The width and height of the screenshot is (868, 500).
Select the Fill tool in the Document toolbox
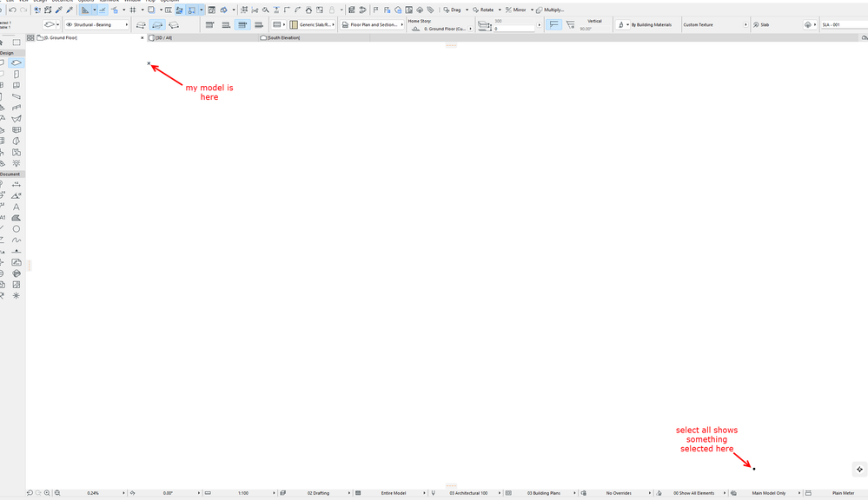pos(16,218)
